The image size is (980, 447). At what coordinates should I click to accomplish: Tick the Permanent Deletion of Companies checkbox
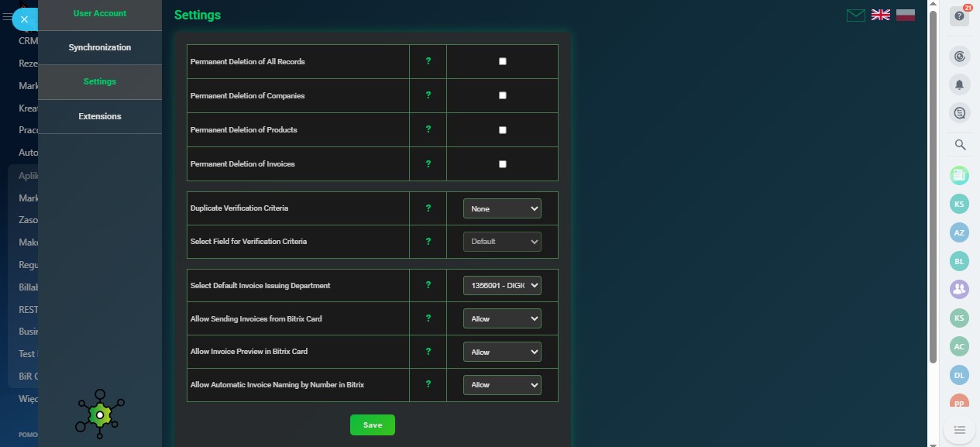(502, 95)
